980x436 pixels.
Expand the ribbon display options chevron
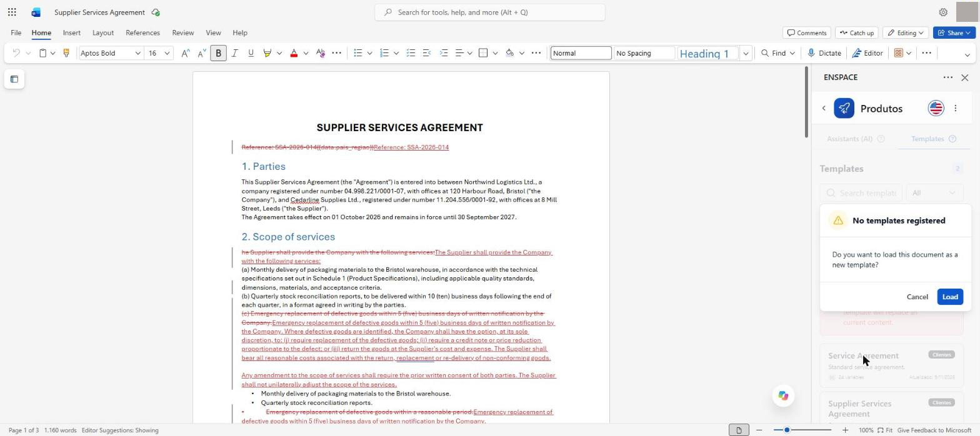pos(967,55)
